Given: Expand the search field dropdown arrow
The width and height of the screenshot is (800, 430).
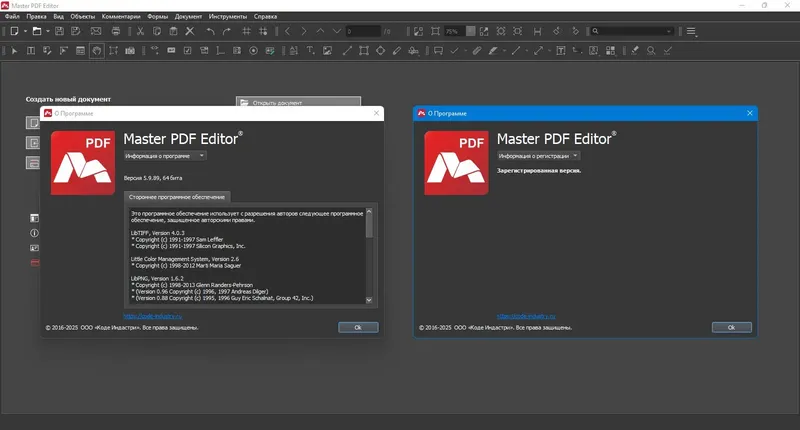Looking at the screenshot, I should point(669,32).
